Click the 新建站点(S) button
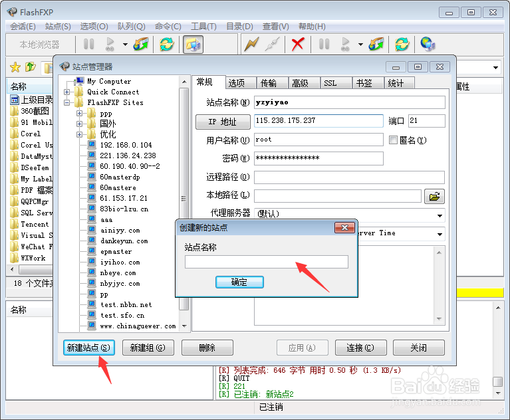The image size is (510, 420). tap(89, 348)
